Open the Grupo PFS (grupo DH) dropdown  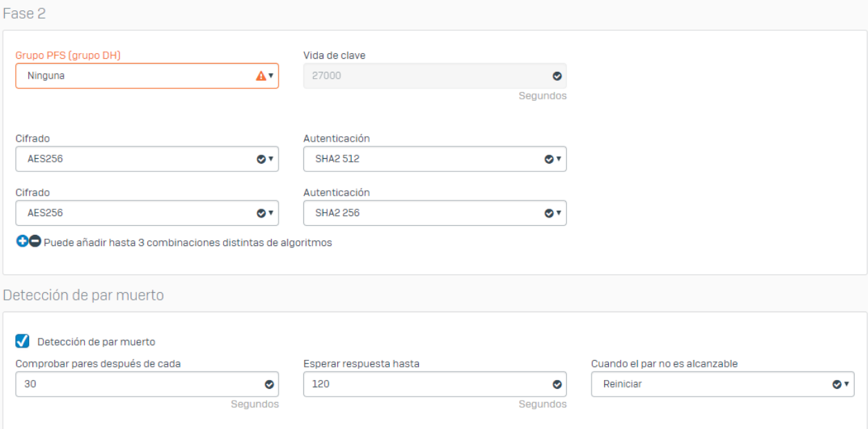(x=138, y=76)
